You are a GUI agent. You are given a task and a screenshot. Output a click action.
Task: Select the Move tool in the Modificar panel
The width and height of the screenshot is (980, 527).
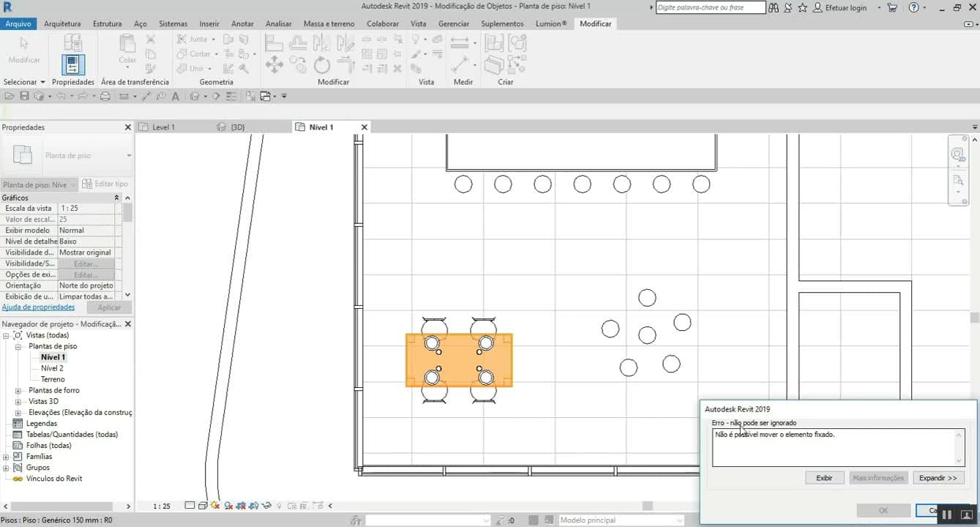(274, 65)
